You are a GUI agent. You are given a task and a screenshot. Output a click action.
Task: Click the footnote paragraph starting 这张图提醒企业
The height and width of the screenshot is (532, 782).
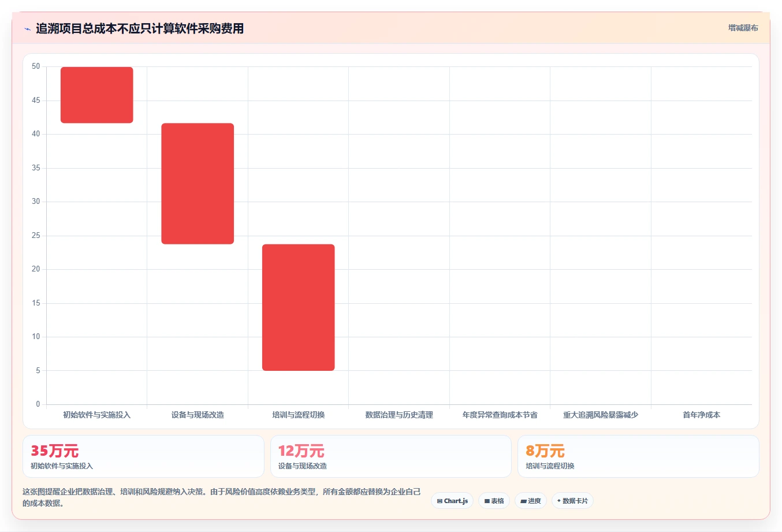pyautogui.click(x=222, y=497)
